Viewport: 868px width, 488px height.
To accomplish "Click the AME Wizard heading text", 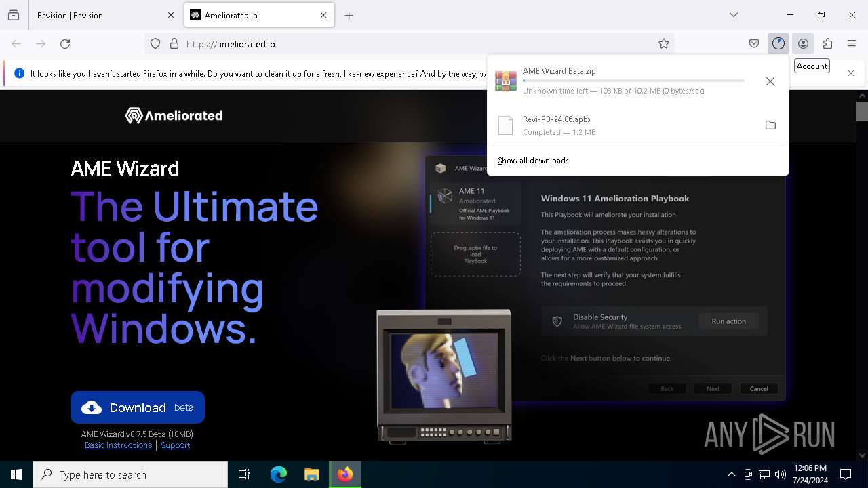I will [x=125, y=168].
